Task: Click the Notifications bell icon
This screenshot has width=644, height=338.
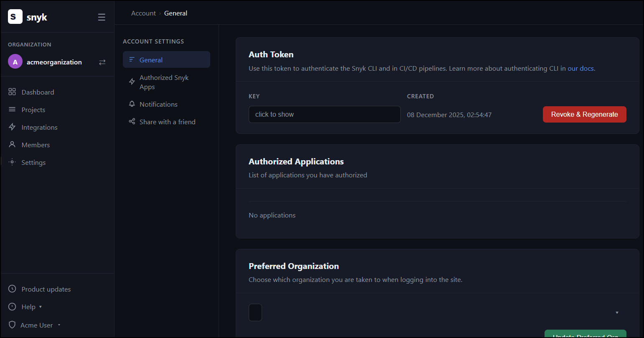Action: click(x=132, y=104)
